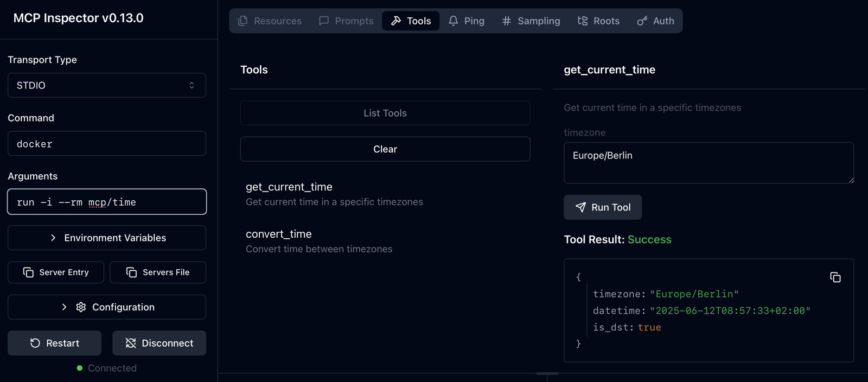868x382 pixels.
Task: Copy the tool result JSON output
Action: point(835,277)
